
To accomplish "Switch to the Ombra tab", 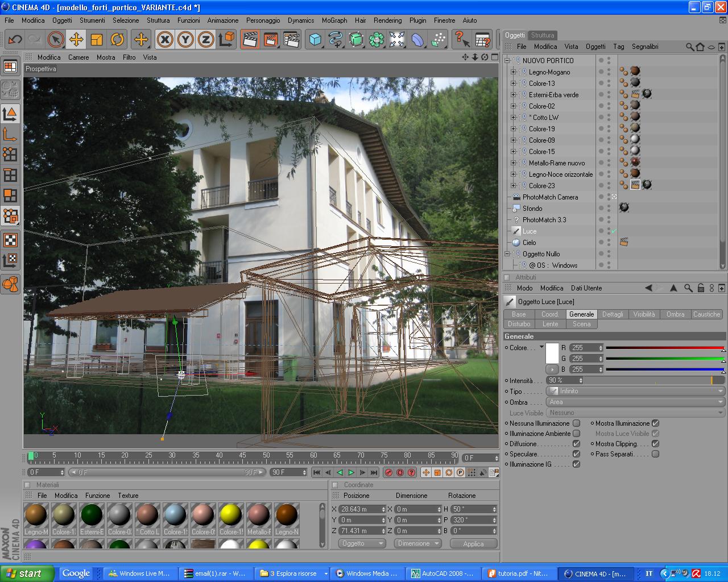I will [x=676, y=314].
